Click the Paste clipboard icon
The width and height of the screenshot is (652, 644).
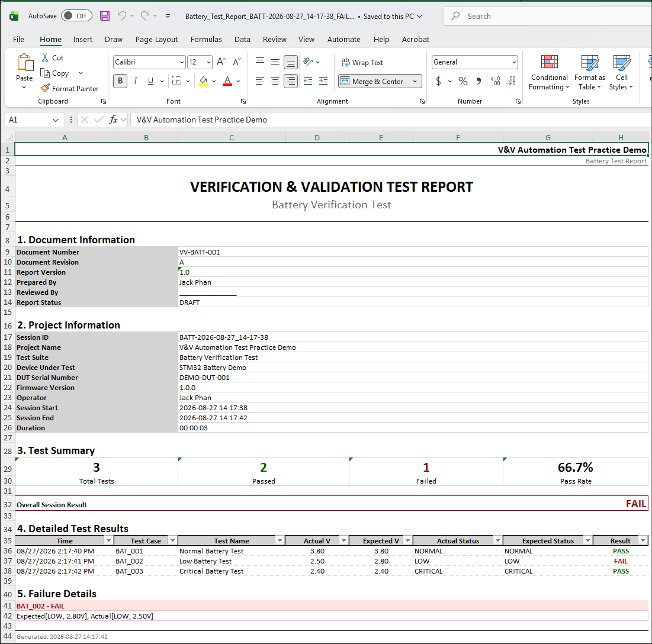point(24,63)
